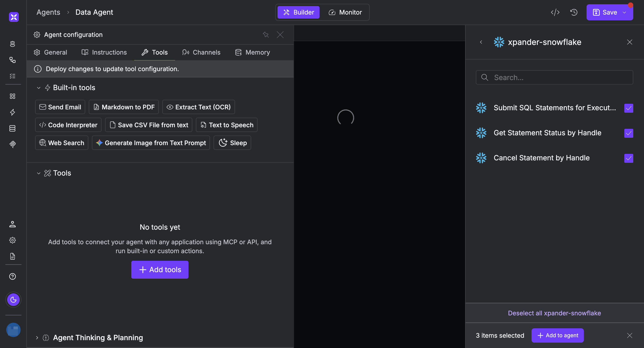Image resolution: width=644 pixels, height=348 pixels.
Task: Go back using xpander-snowflake panel arrow
Action: (481, 42)
